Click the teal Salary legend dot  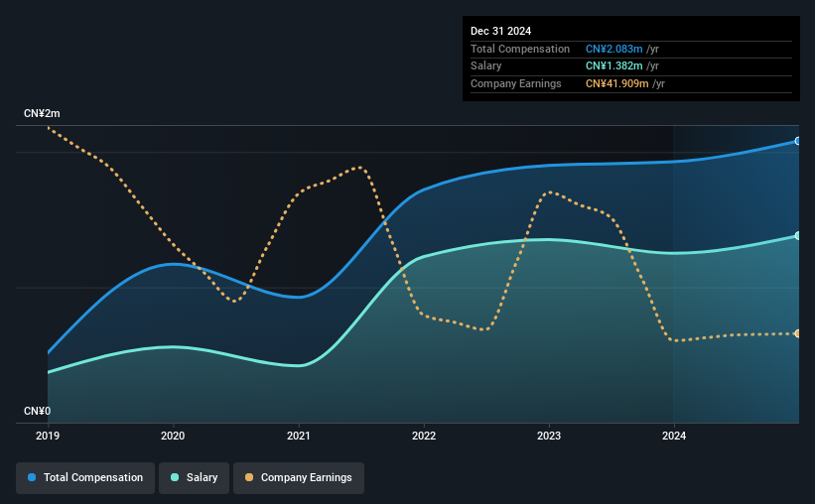175,477
